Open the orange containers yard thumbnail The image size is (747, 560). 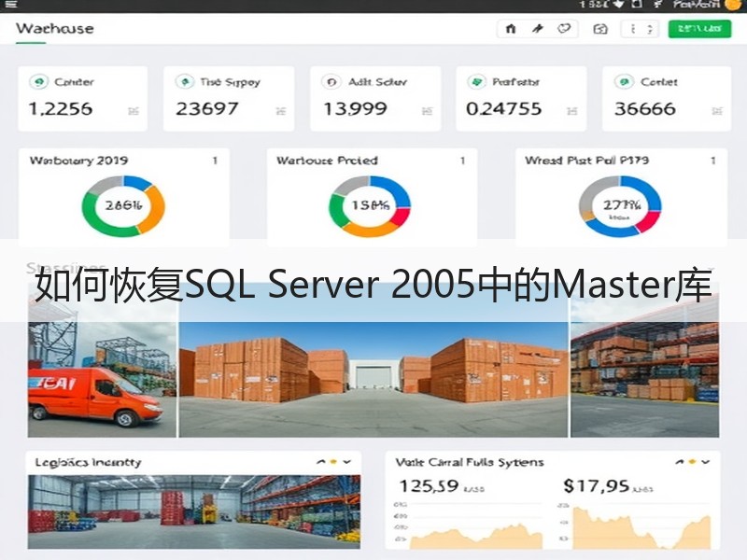pyautogui.click(x=373, y=366)
